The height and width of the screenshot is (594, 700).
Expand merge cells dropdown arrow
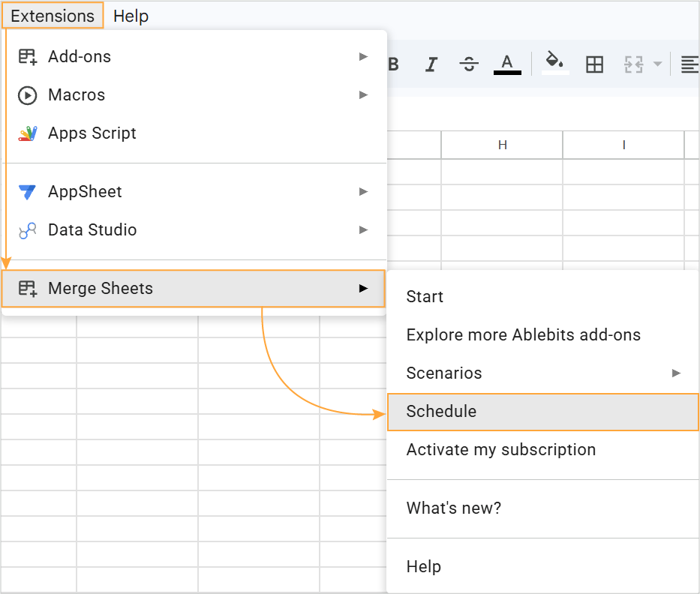tap(657, 64)
